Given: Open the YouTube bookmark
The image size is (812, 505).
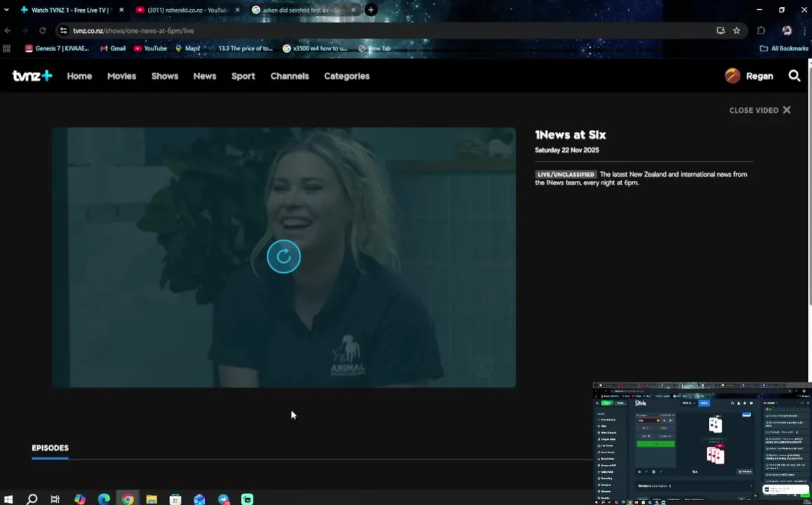Looking at the screenshot, I should [x=150, y=48].
